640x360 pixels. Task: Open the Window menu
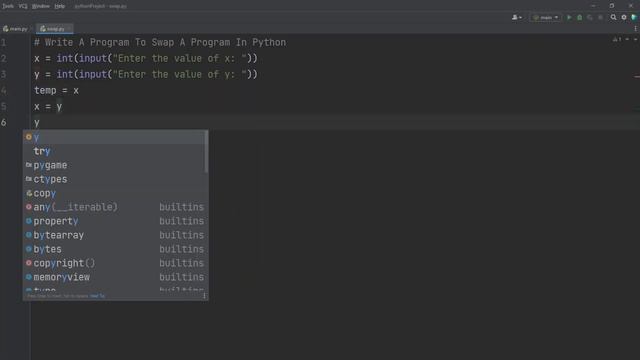[x=41, y=6]
